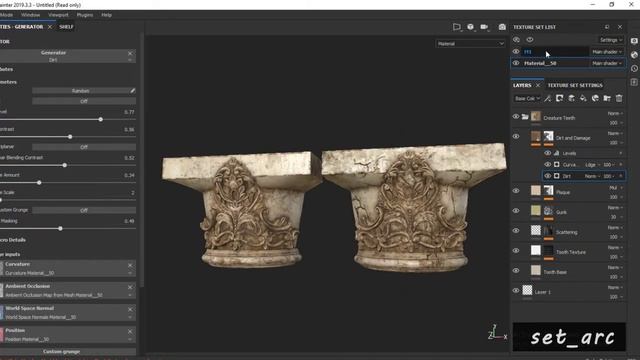Hide the Gunk layer
The height and width of the screenshot is (360, 640).
[516, 211]
